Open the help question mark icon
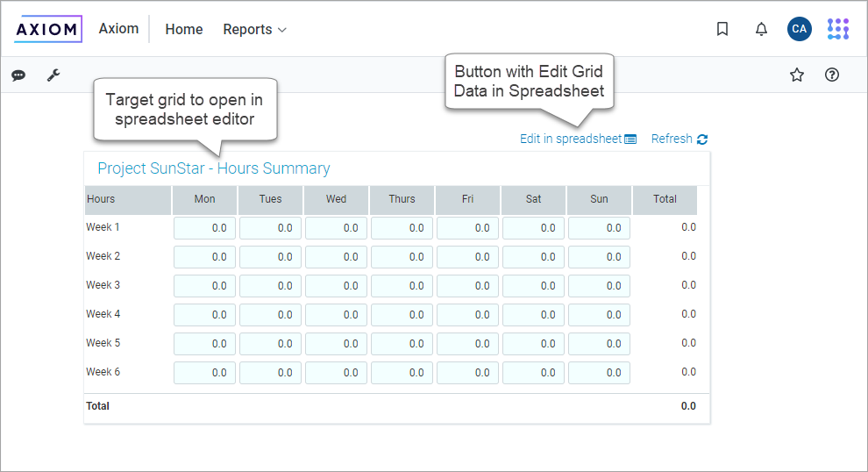Screen dimensions: 868x472 (x=832, y=75)
